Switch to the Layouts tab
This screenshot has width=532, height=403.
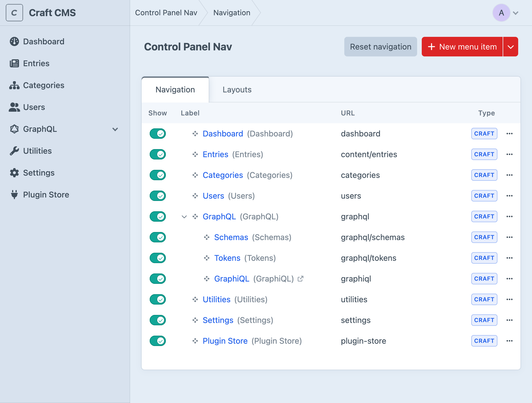tap(237, 90)
